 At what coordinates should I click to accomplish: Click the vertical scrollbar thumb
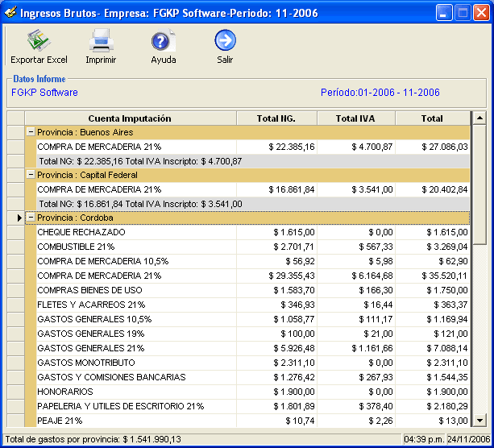pos(479,185)
